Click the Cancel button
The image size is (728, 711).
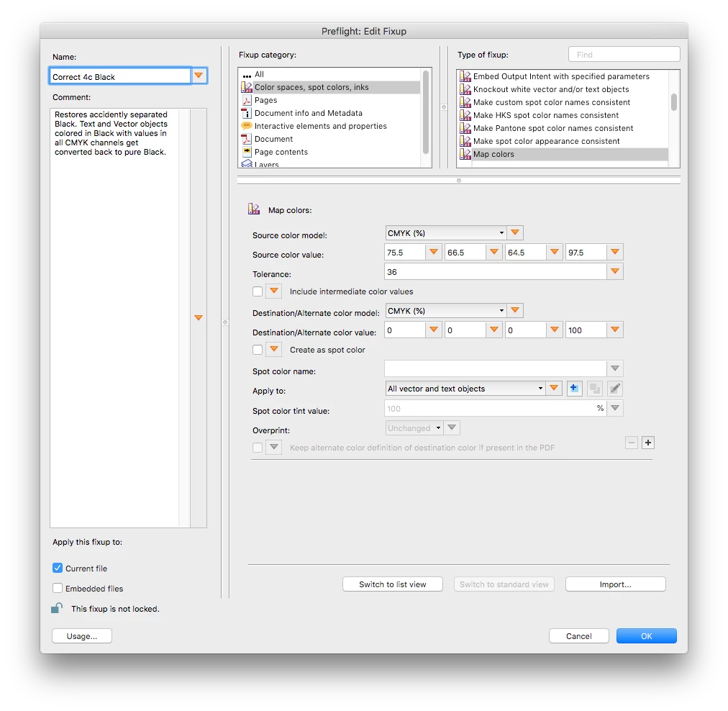578,635
